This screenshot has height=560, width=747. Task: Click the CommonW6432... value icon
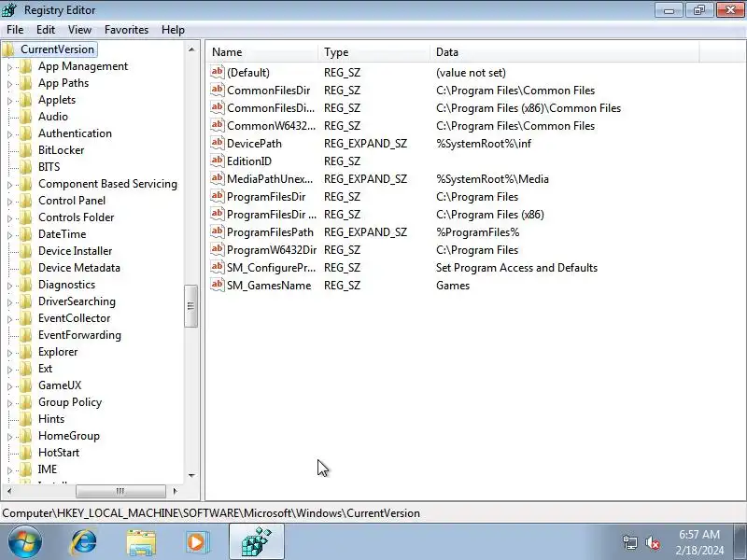pyautogui.click(x=218, y=126)
